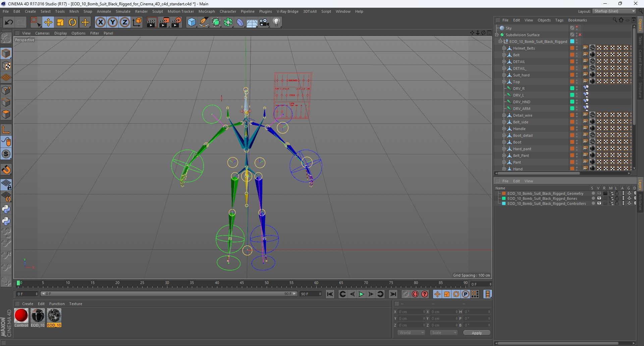
Task: Open the MoGraph menu
Action: [x=207, y=11]
